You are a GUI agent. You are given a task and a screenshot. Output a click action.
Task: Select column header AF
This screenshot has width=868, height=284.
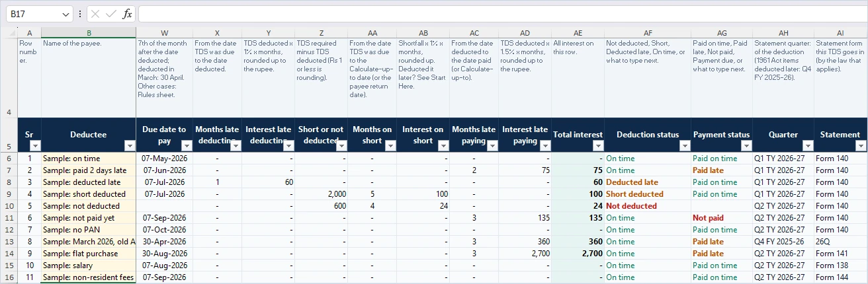648,33
